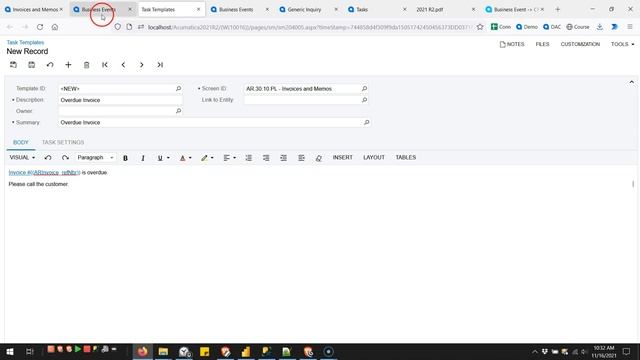
Task: Increase paragraph indent
Action: pos(284,158)
